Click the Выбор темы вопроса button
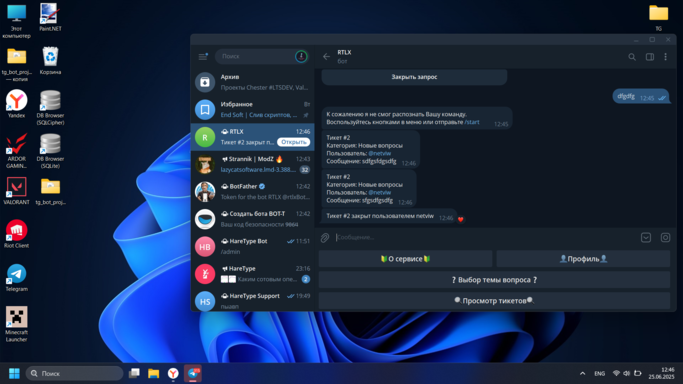The image size is (683, 384). [x=494, y=280]
